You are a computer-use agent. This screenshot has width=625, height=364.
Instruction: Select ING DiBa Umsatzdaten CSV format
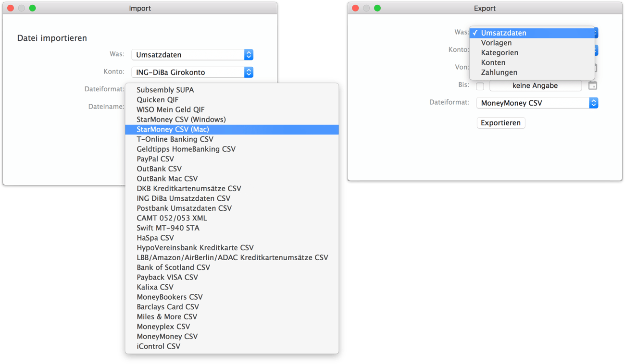[x=232, y=198]
